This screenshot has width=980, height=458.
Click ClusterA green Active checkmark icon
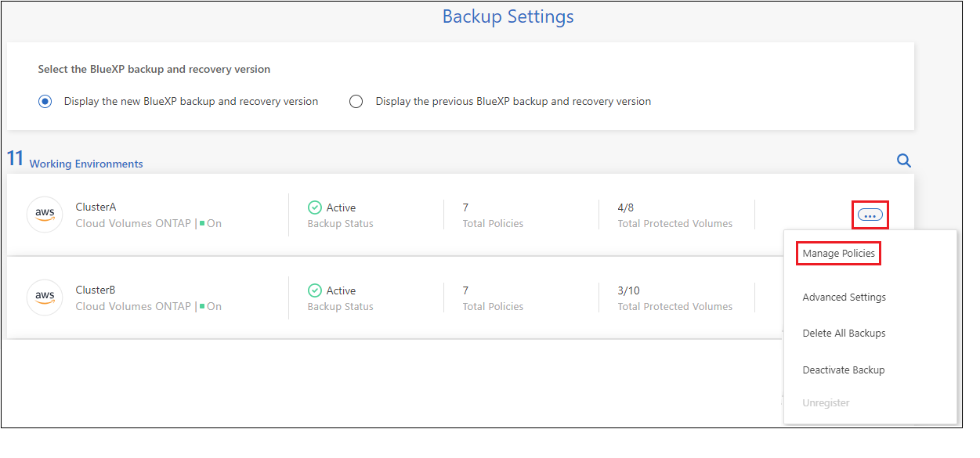click(315, 207)
